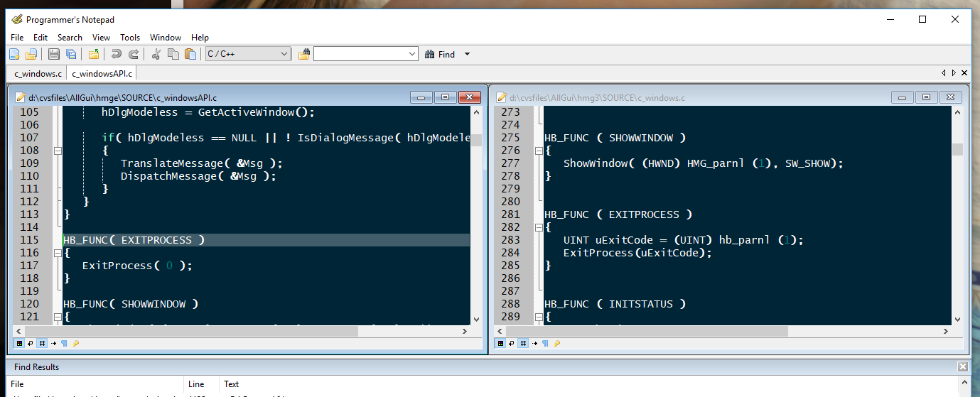The image size is (980, 397).
Task: Collapse the fold marker at line 116
Action: [57, 253]
